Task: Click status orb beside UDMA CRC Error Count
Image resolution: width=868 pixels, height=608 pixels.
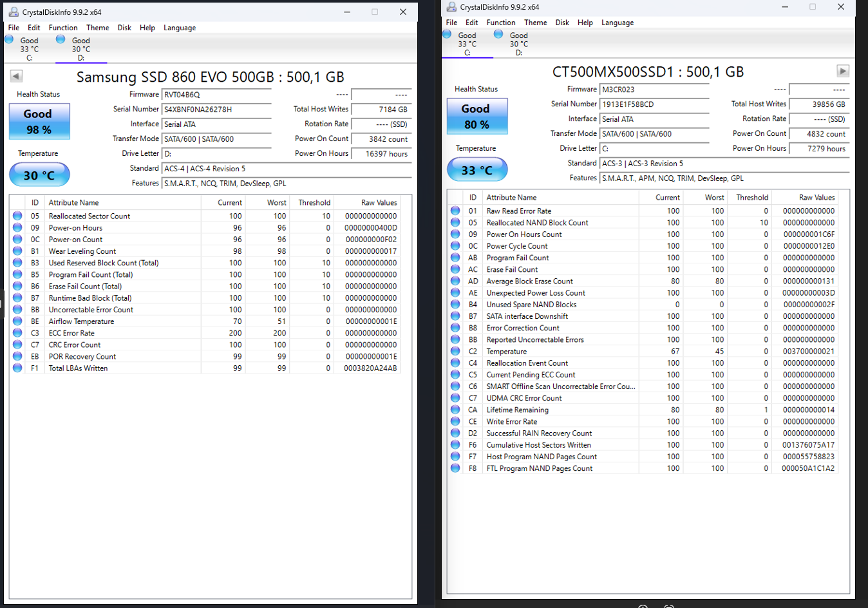Action: (x=455, y=399)
